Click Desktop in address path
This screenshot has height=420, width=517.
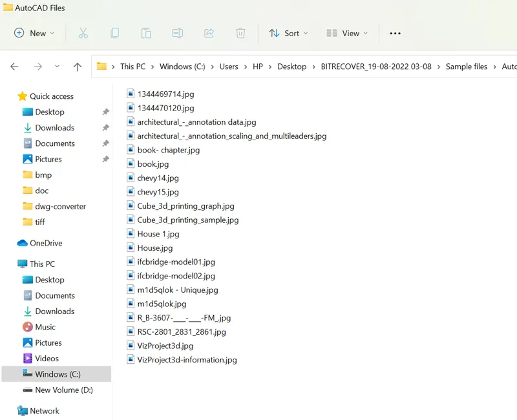291,67
